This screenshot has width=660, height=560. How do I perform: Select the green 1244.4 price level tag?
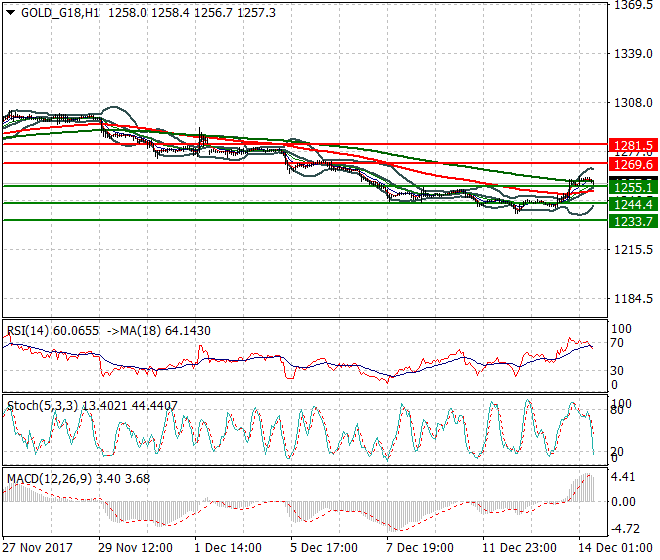coord(635,204)
